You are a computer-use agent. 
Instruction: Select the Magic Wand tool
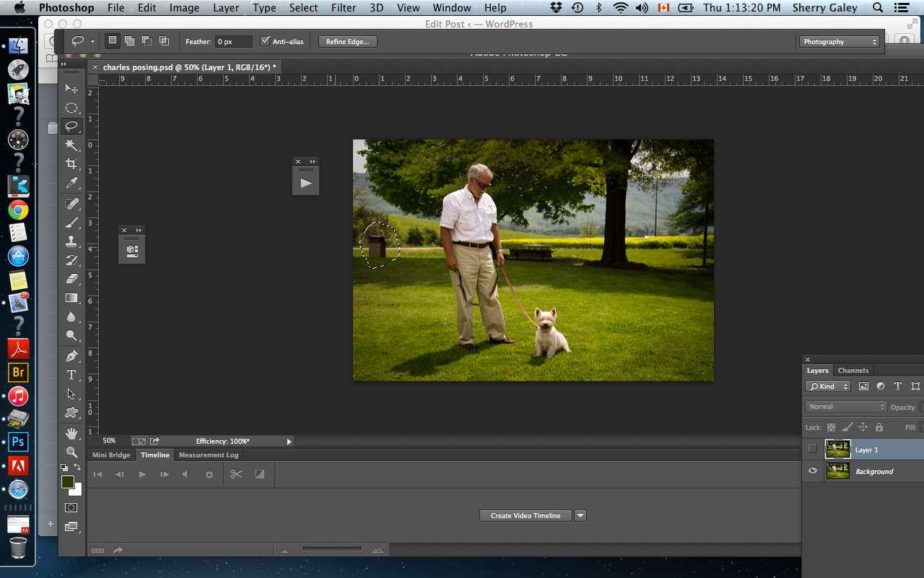[71, 145]
